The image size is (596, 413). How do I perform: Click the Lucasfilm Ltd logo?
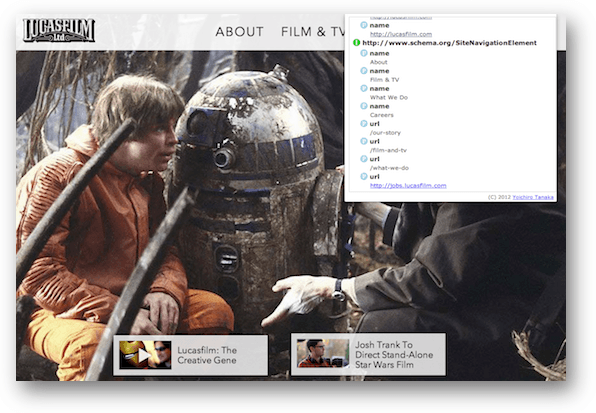(59, 30)
